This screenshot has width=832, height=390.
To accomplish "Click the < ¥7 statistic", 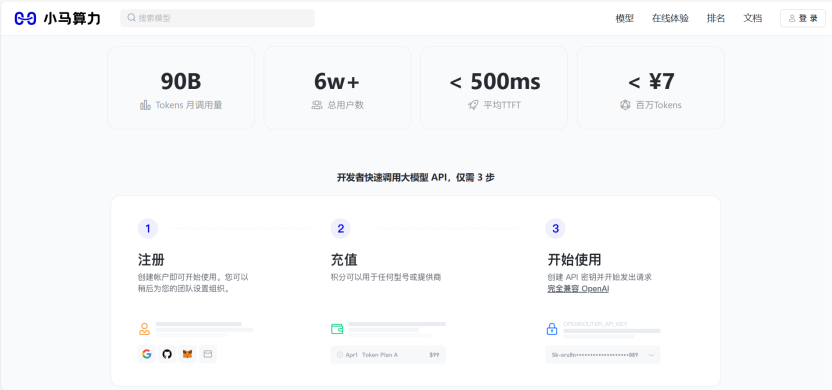I will coord(651,81).
